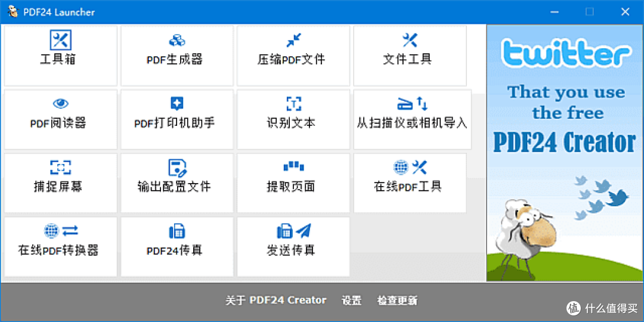Screen dimensions: 644x322
Task: Select the 在线PDF工具 label
Action: click(407, 187)
